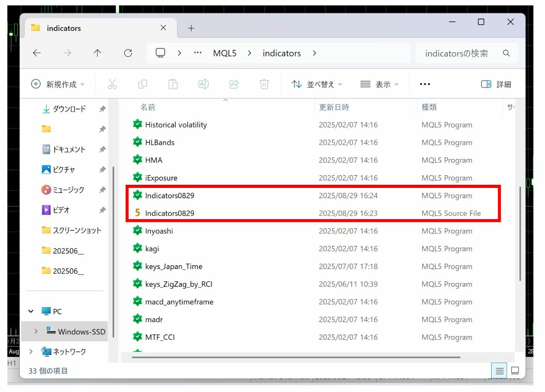545x392 pixels.
Task: Add a new tab with plus button
Action: (x=191, y=28)
